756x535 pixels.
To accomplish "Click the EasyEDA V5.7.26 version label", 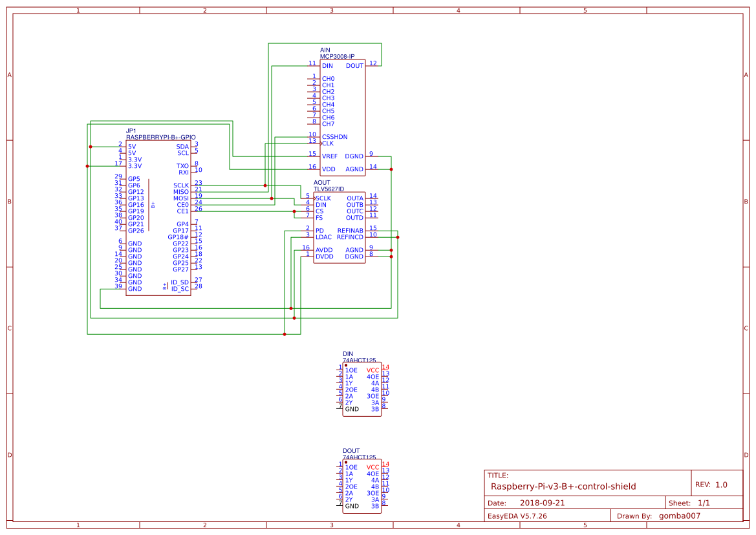I will pyautogui.click(x=517, y=516).
